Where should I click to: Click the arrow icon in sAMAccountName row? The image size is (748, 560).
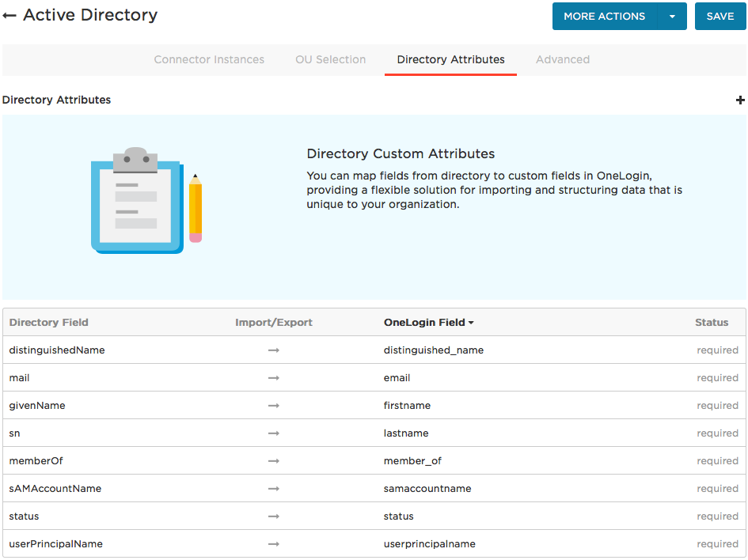(273, 489)
